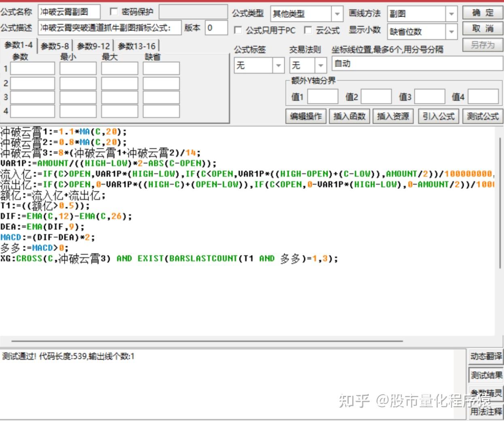The height and width of the screenshot is (421, 504).
Task: Expand the 公式标签 dropdown
Action: coord(279,65)
